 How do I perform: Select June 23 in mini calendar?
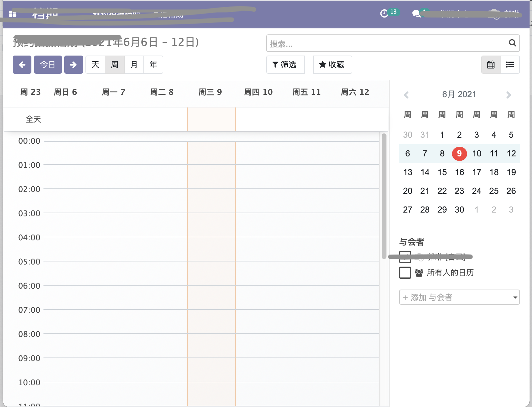coord(459,191)
